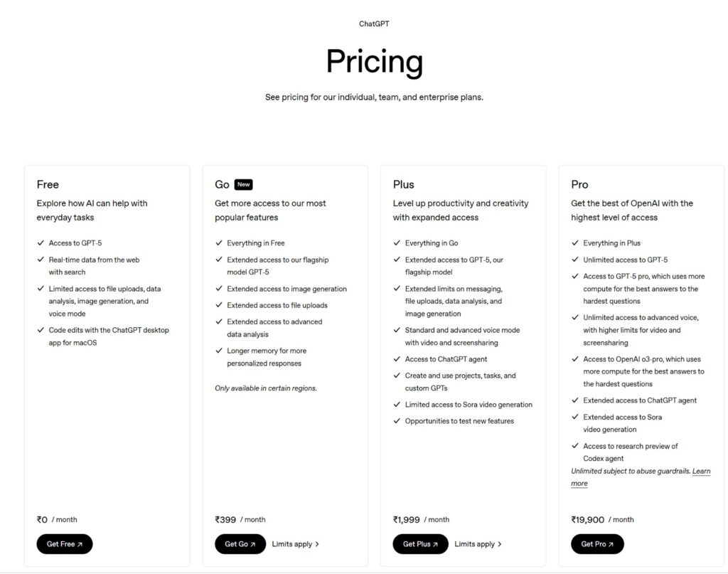
Task: Click the Pro plan title
Action: [x=579, y=184]
